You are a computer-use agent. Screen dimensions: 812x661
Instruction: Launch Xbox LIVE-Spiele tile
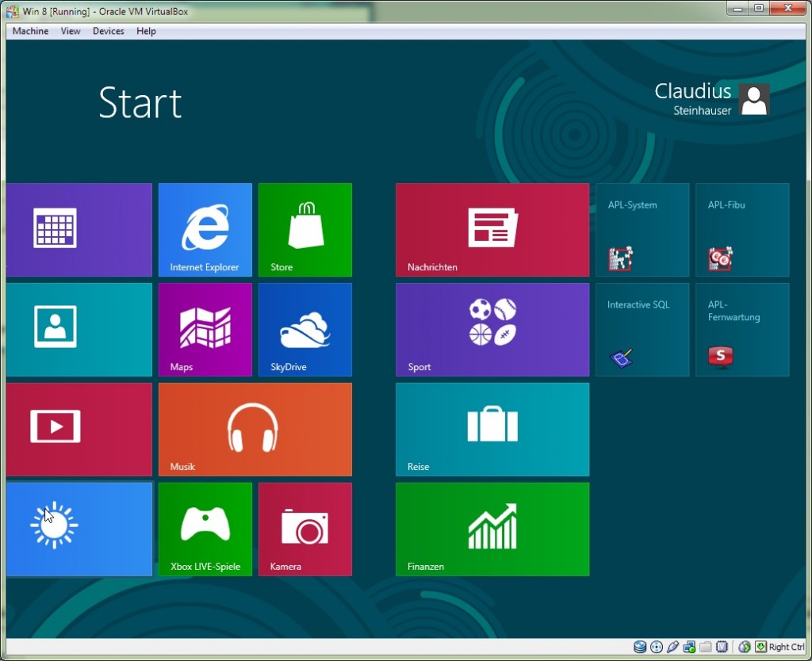click(x=205, y=529)
